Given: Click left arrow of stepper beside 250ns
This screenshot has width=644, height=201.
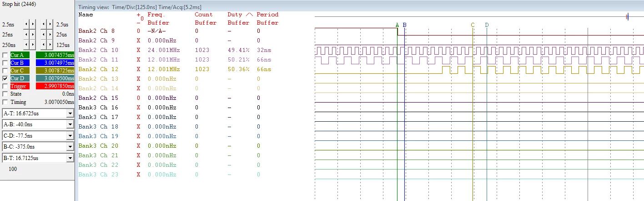Looking at the screenshot, I should pyautogui.click(x=26, y=45).
